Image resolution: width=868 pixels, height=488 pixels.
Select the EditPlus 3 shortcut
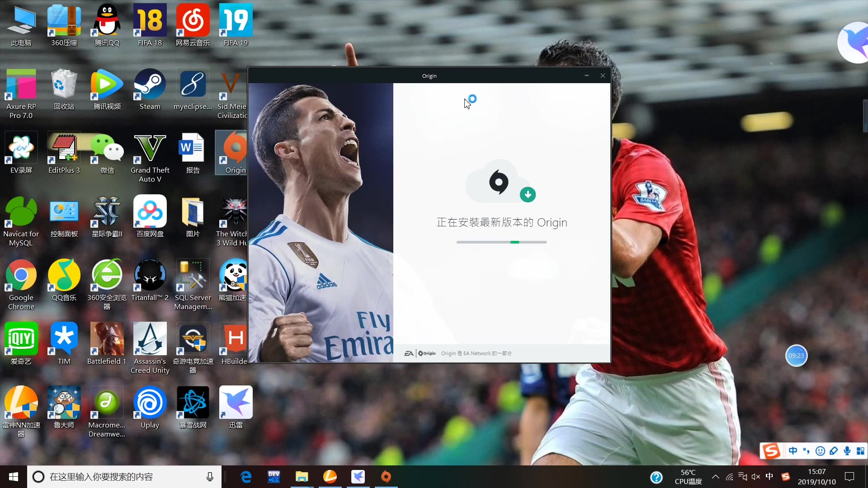click(64, 153)
